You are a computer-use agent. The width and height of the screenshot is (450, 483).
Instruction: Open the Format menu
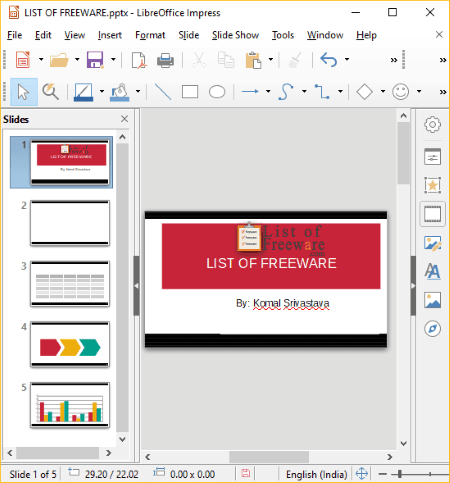(x=150, y=35)
